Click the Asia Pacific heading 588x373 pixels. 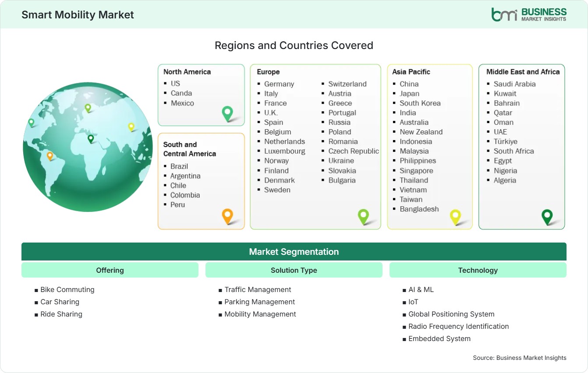[411, 72]
